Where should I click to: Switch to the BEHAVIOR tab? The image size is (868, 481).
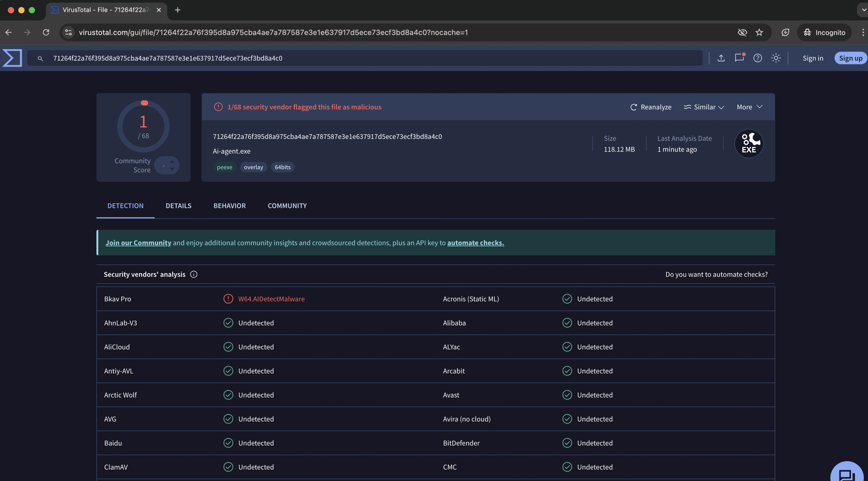[230, 206]
